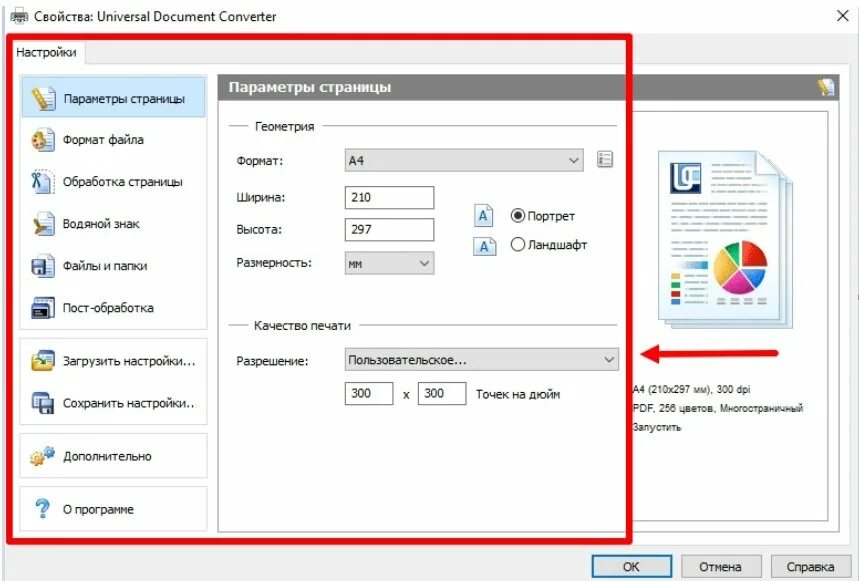Open the О программе page

pos(113,509)
